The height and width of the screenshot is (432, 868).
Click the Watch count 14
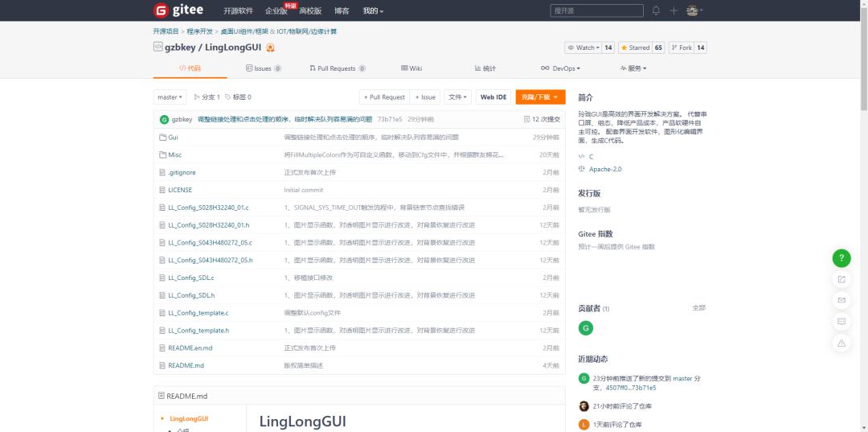click(x=608, y=47)
